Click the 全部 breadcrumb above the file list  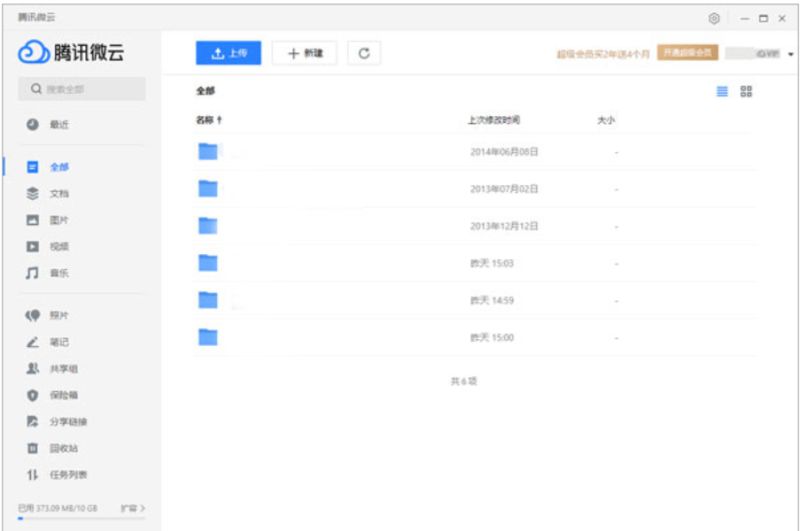[206, 91]
